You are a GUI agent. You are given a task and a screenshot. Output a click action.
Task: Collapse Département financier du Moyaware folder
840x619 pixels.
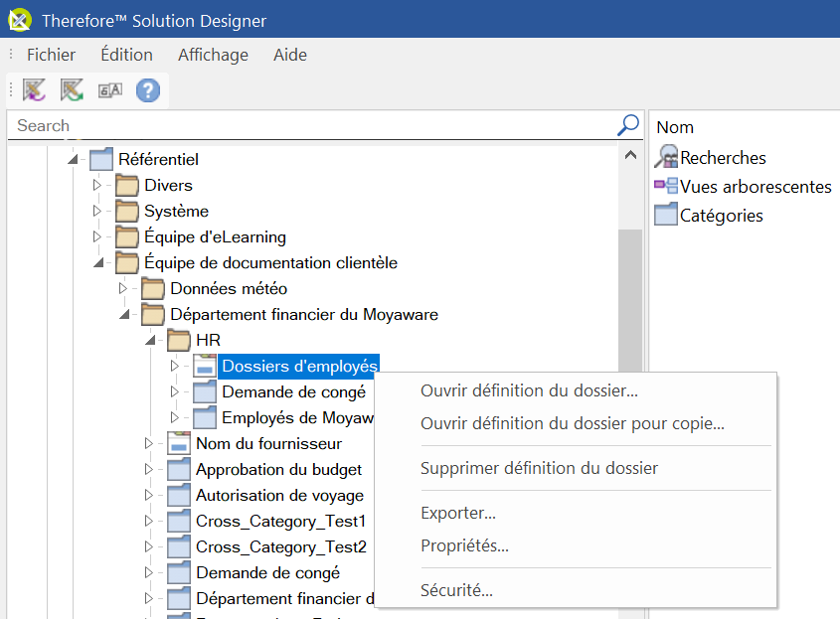coord(125,314)
